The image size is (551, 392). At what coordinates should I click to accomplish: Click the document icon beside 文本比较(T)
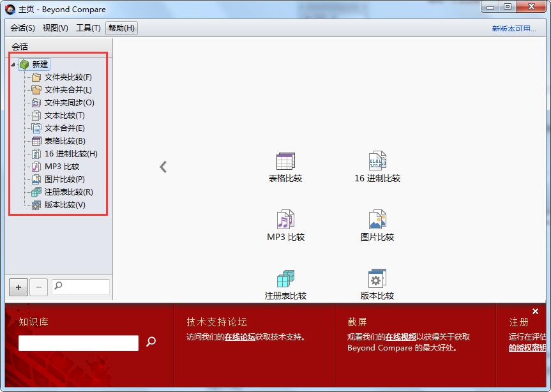click(36, 116)
